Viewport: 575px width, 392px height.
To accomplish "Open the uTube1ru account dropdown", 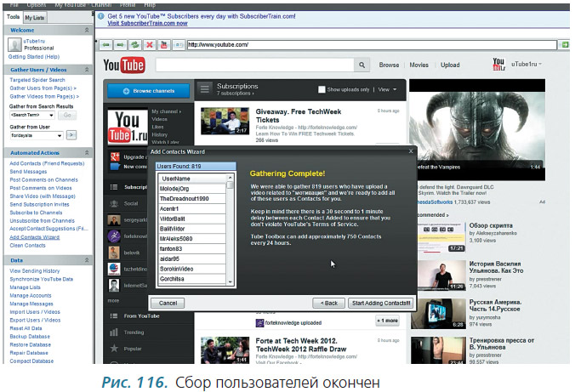I will coord(527,64).
